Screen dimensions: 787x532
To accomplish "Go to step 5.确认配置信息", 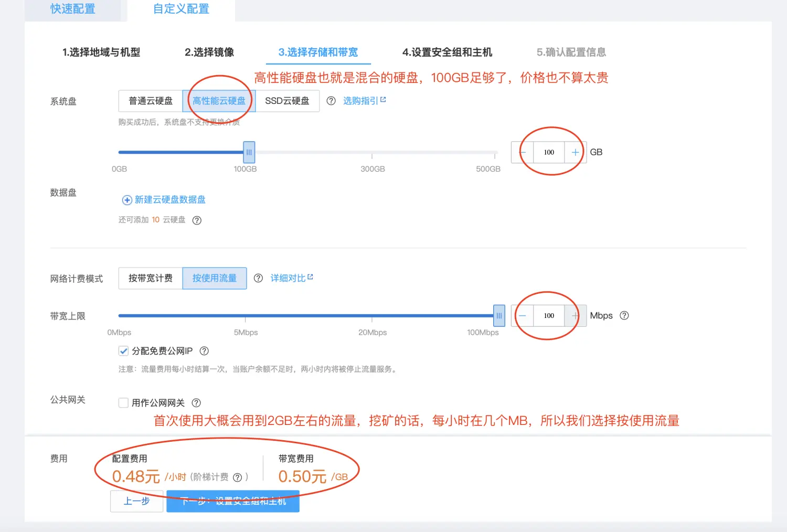I will (x=571, y=52).
